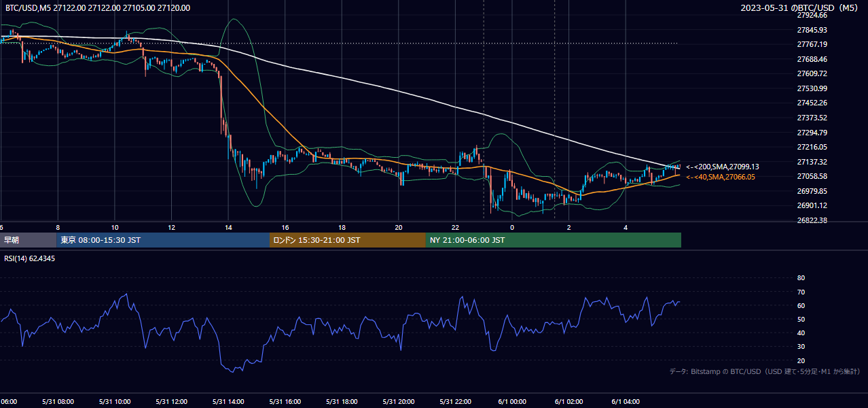
Task: Click hour tick 8 under price chart
Action: pyautogui.click(x=58, y=227)
